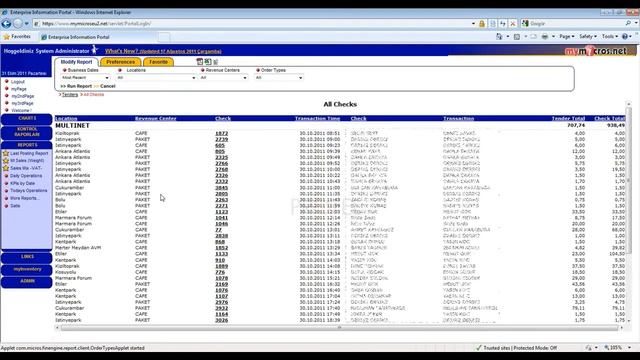Click the Read Mail icon in command bar
Image resolution: width=640 pixels, height=360 pixels.
(533, 37)
